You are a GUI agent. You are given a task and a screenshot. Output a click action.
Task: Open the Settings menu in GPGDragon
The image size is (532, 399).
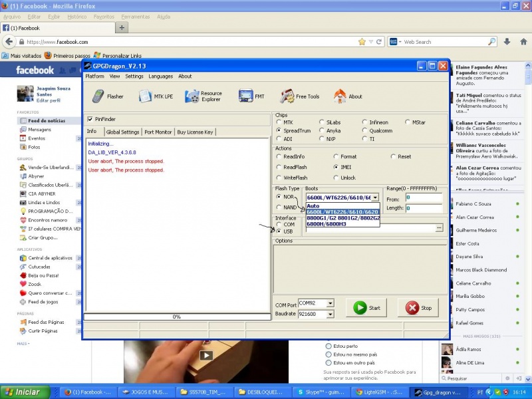point(134,76)
